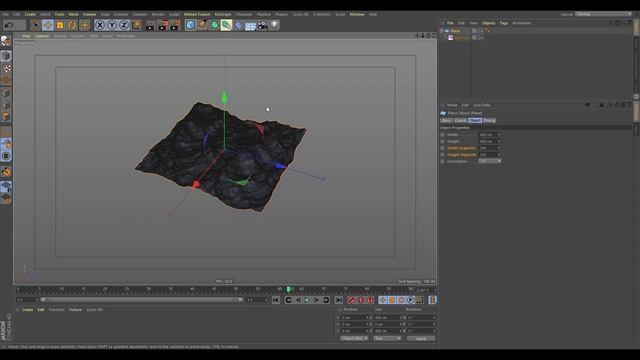Open the Orientation dropdown
640x360 pixels.
click(489, 161)
